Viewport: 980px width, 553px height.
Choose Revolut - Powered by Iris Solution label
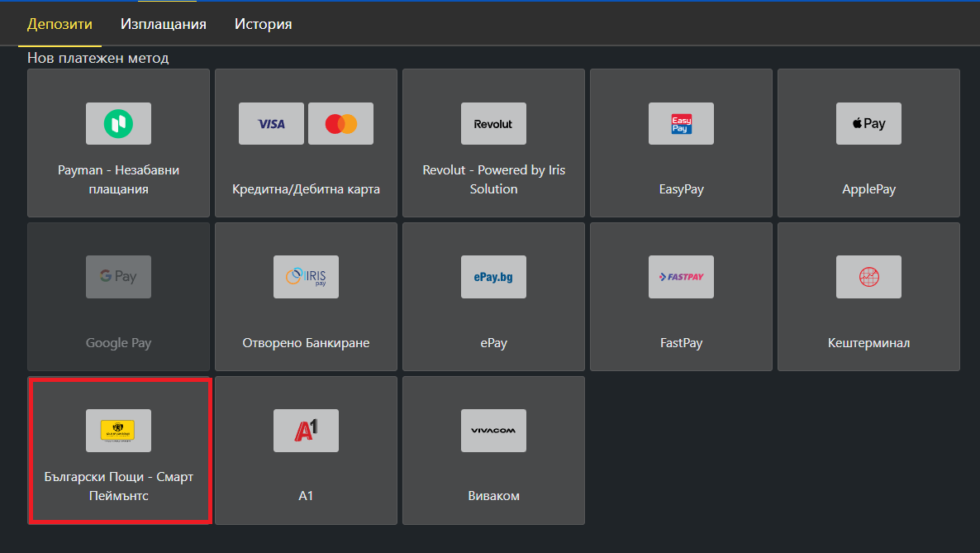tap(493, 179)
